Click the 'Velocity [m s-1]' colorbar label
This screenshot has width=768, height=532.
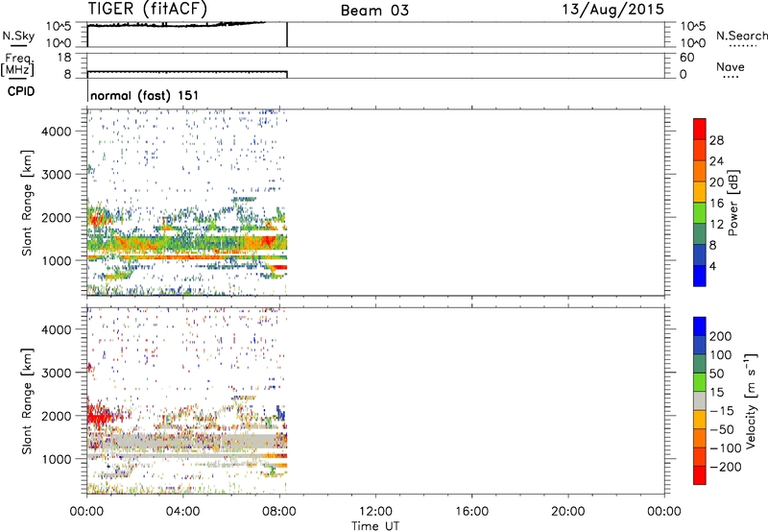[x=752, y=401]
